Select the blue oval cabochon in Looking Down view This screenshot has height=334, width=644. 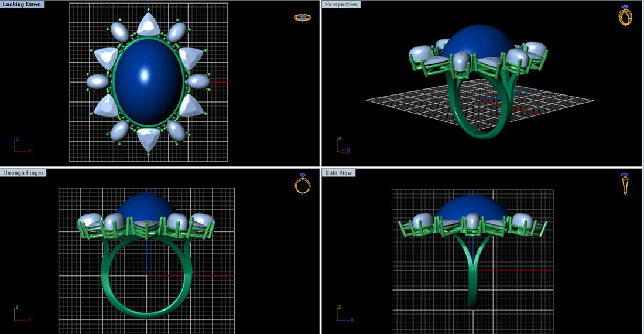coord(148,82)
